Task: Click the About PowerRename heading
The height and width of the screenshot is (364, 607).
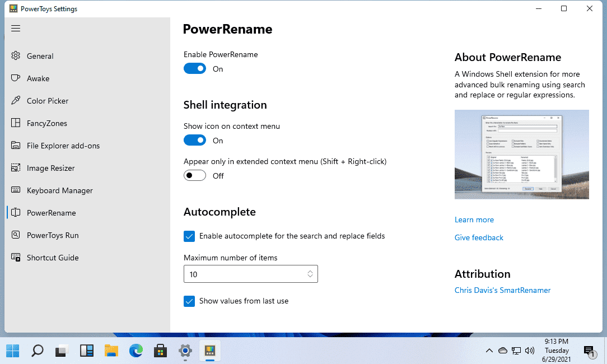Action: 507,57
